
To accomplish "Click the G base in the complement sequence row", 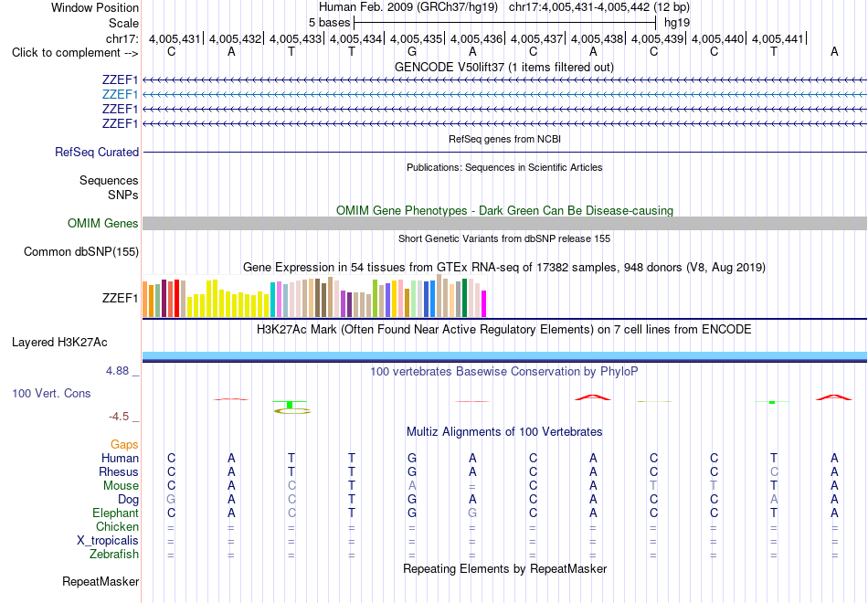I will tap(412, 51).
